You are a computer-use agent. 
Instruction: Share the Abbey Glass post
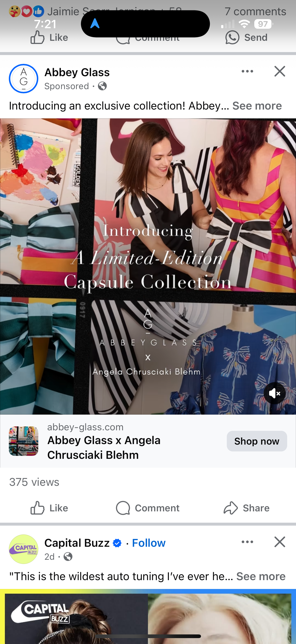click(x=246, y=508)
